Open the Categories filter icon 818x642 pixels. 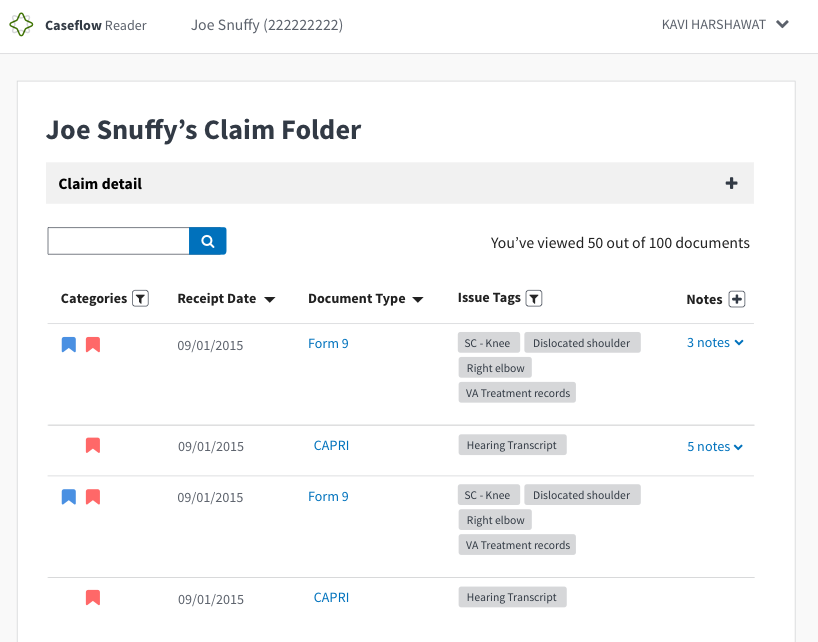pyautogui.click(x=140, y=298)
